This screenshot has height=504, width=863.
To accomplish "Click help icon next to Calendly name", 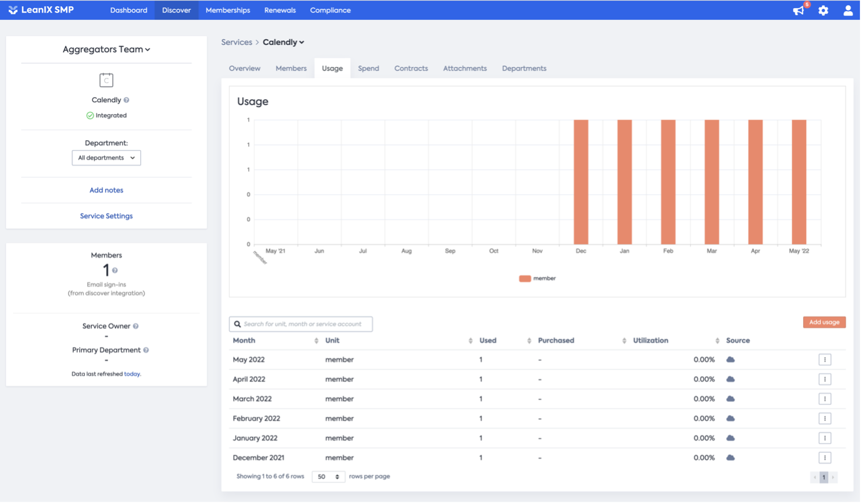I will coord(127,100).
